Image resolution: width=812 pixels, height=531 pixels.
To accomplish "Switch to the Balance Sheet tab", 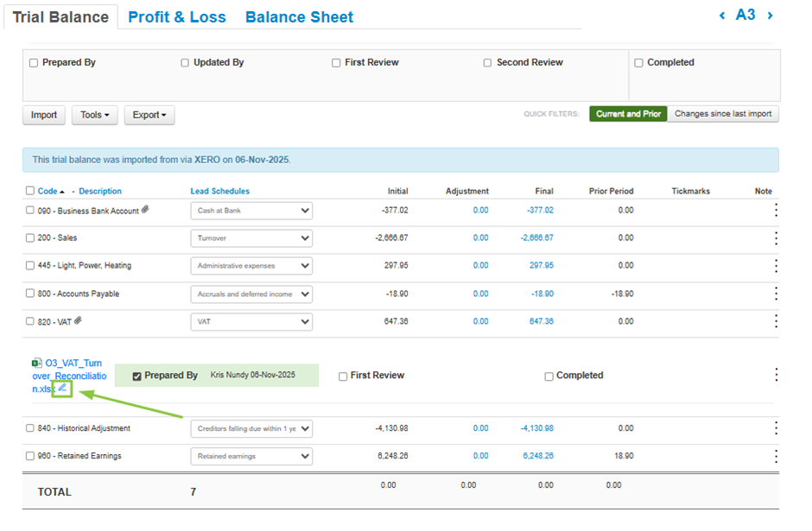I will pos(299,17).
